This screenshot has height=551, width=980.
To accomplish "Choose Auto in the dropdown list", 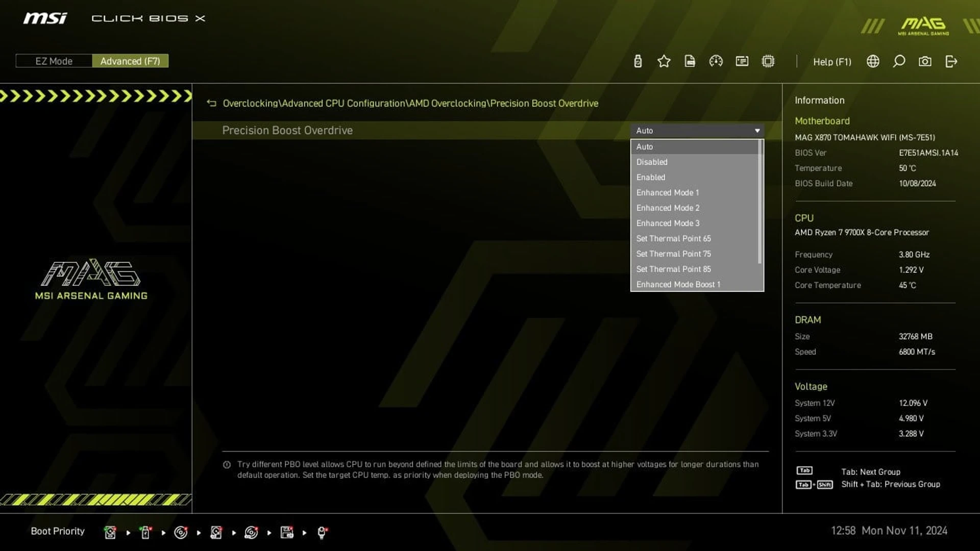I will pyautogui.click(x=695, y=146).
